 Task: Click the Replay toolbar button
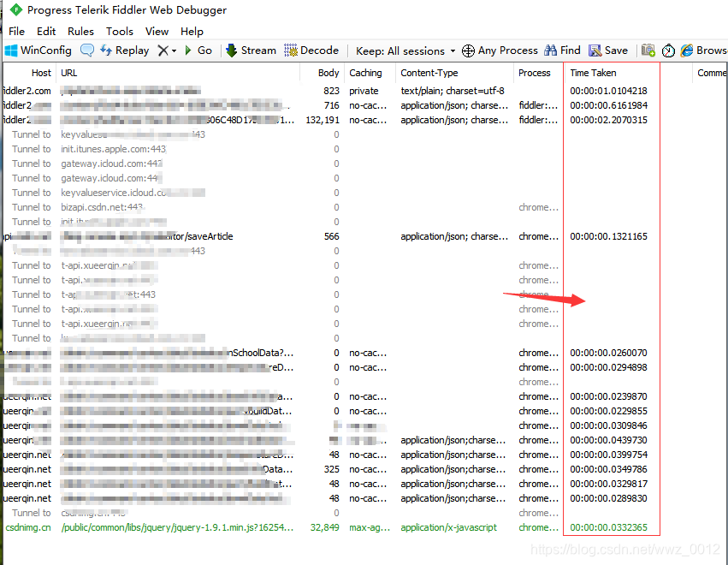[125, 51]
